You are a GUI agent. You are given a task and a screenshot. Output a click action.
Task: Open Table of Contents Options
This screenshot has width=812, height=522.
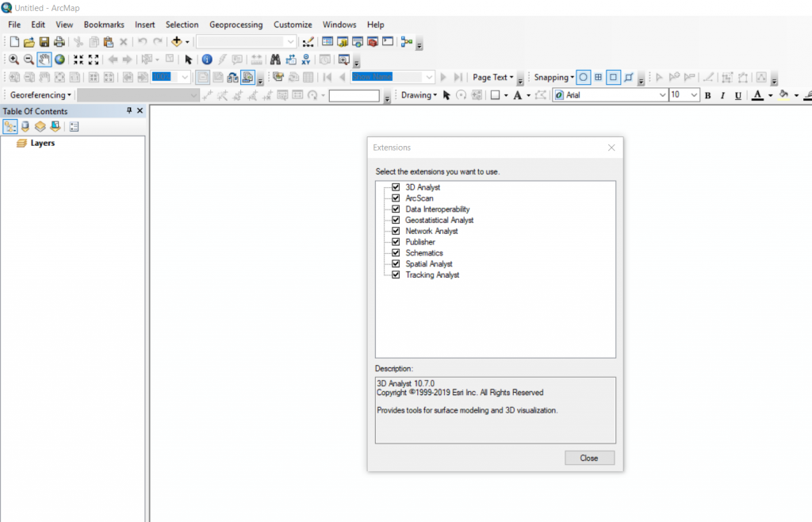[74, 126]
